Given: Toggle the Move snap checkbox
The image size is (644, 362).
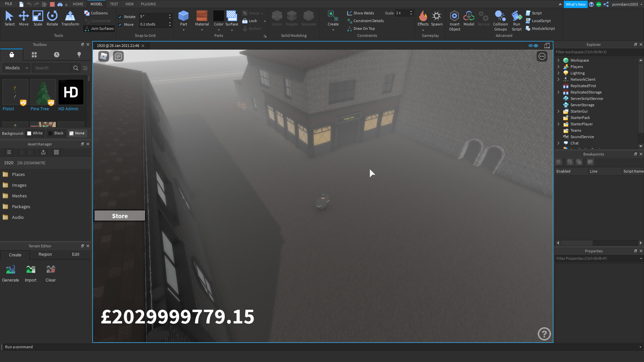Looking at the screenshot, I should (x=120, y=24).
